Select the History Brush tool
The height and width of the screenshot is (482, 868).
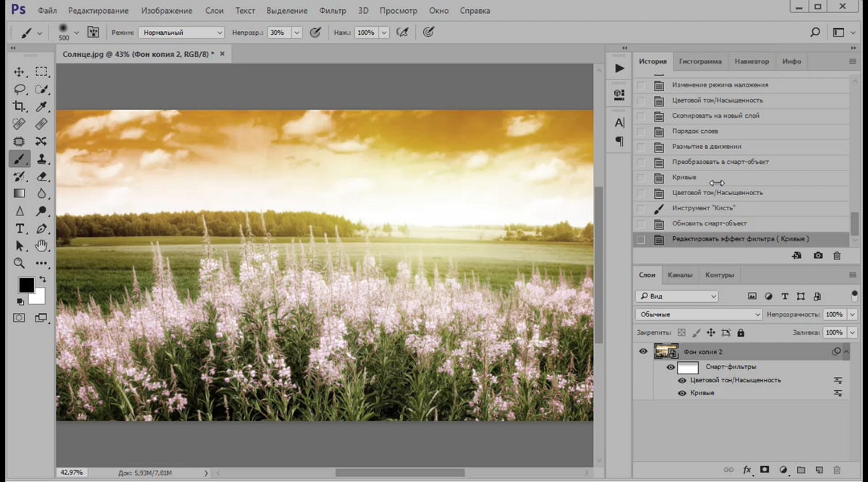click(x=20, y=176)
